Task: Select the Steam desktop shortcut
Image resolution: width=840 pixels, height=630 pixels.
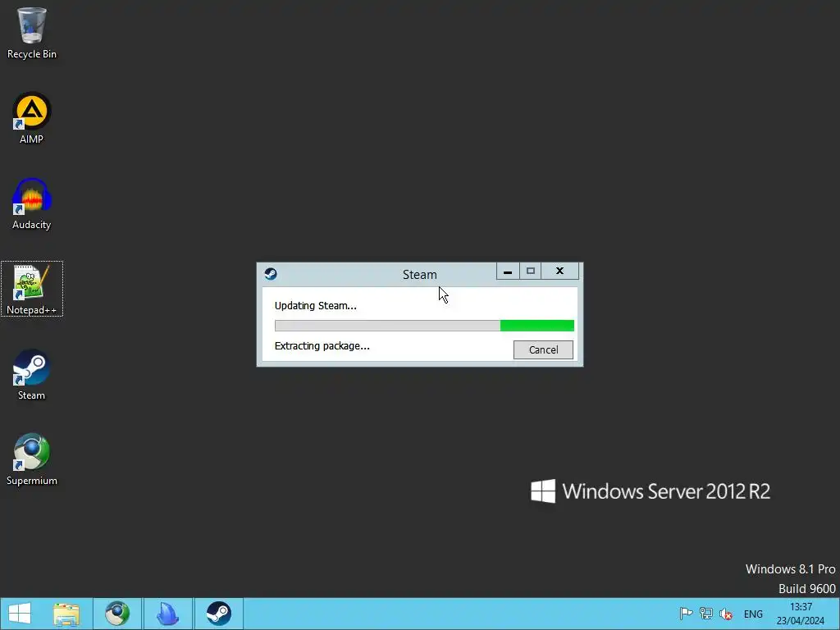Action: [x=32, y=374]
